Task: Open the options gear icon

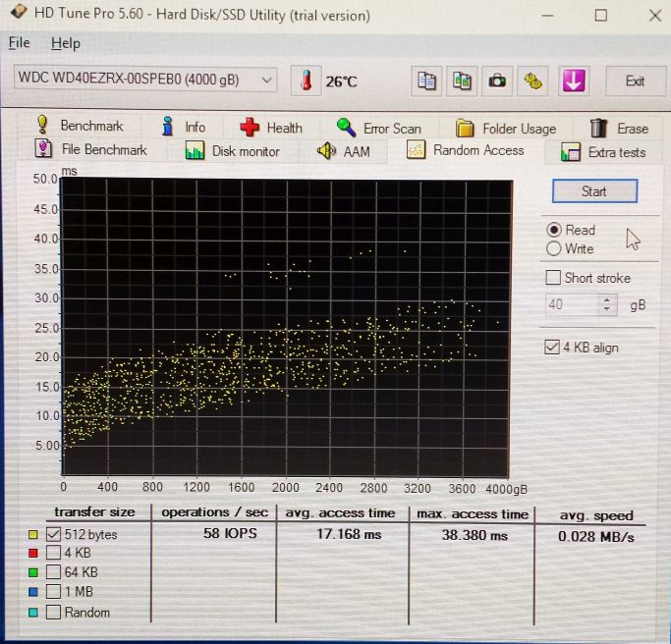Action: tap(532, 80)
